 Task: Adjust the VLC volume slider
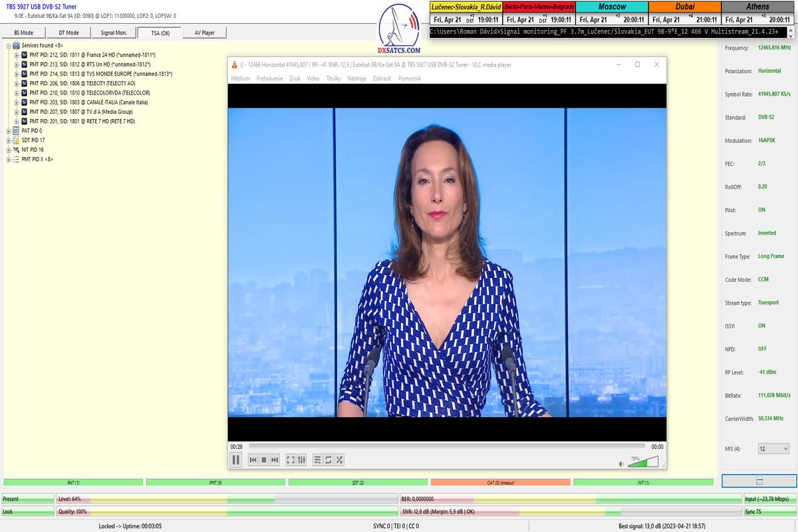click(x=642, y=461)
